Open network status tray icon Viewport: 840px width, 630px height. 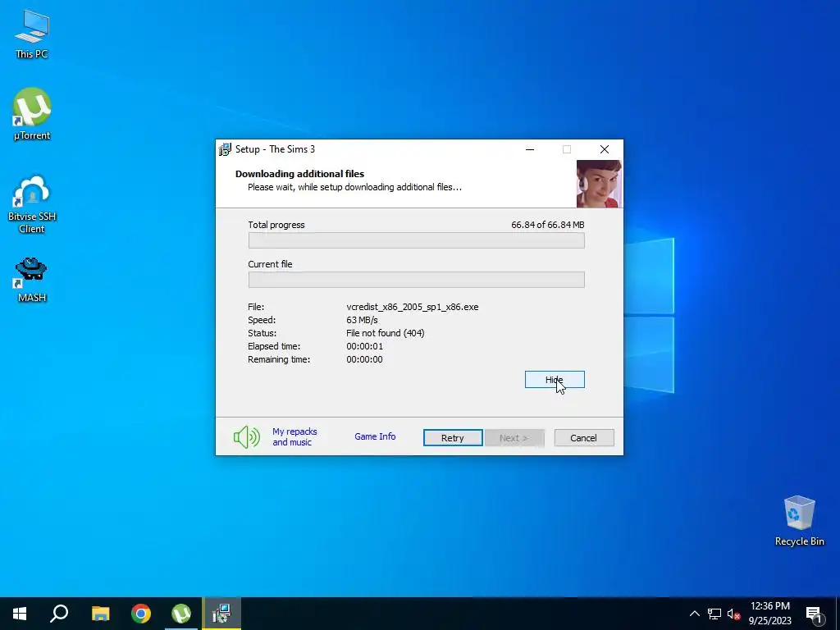pyautogui.click(x=714, y=614)
